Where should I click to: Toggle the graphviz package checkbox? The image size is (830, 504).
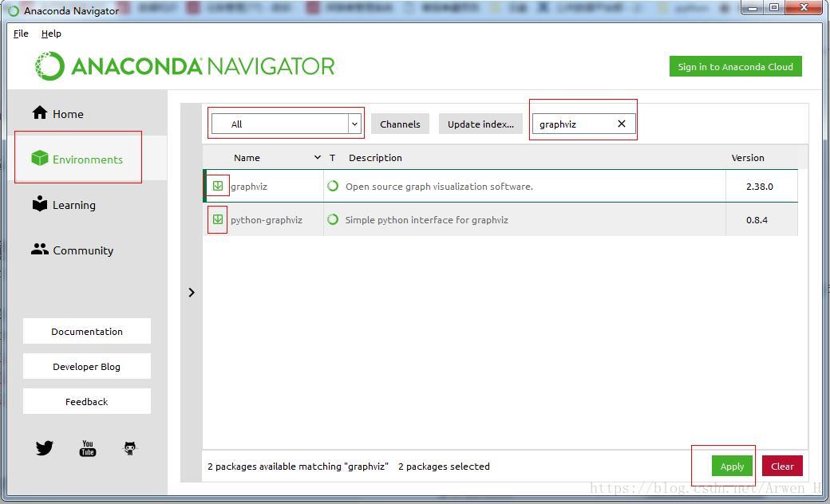coord(218,186)
